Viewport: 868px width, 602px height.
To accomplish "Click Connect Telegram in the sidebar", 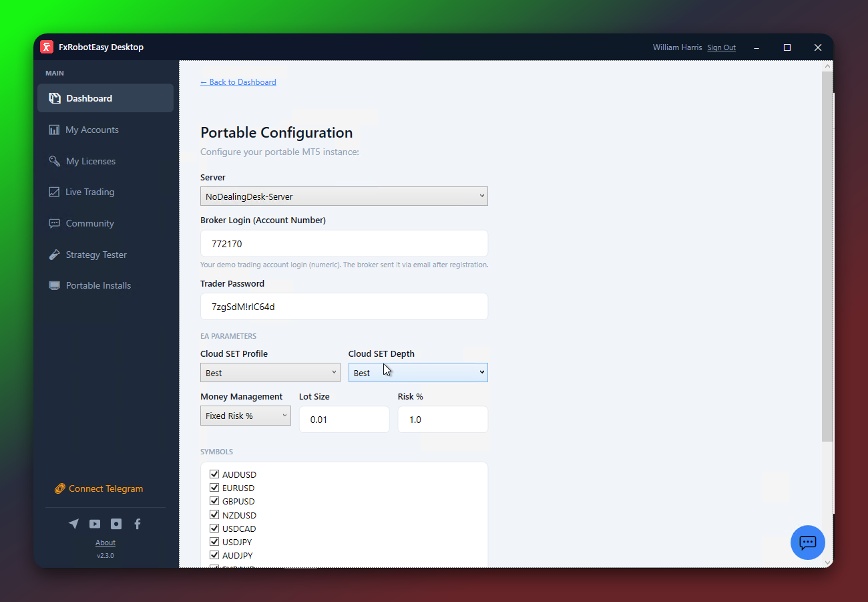I will coord(105,488).
